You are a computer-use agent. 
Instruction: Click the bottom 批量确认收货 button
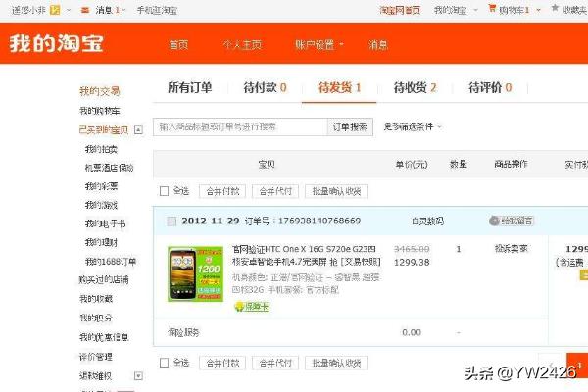(336, 363)
